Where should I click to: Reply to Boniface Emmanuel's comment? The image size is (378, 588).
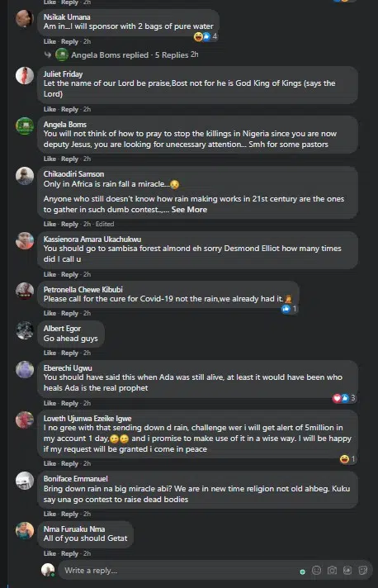(x=69, y=514)
